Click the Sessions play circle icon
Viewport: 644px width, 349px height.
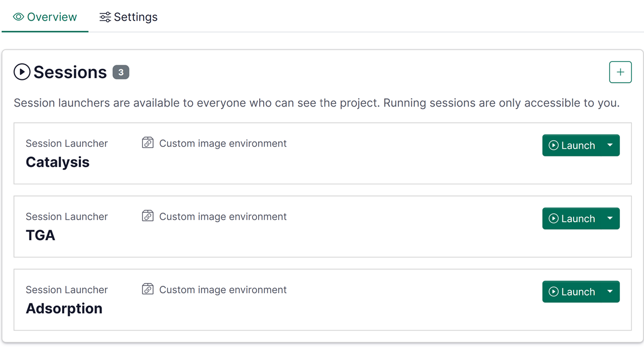click(x=22, y=72)
